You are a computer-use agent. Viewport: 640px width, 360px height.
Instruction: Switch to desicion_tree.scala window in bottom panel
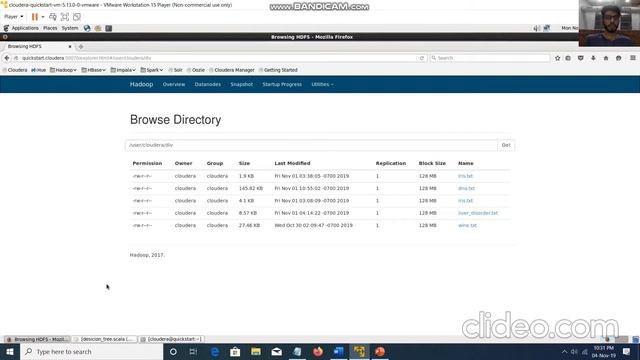pos(105,339)
